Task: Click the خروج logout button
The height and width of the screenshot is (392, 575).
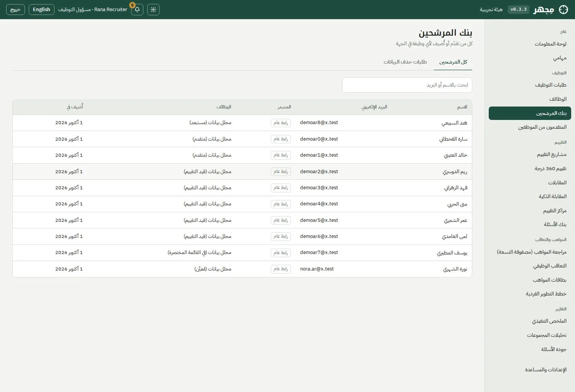Action: 15,10
